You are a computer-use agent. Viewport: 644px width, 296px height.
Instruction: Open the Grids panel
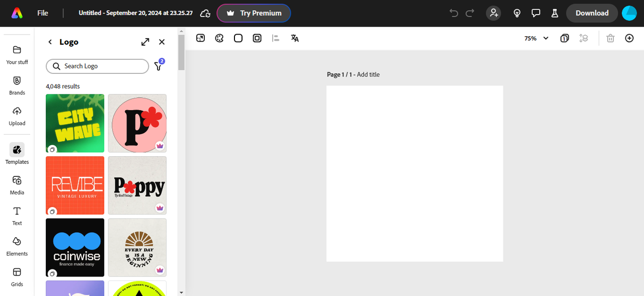coord(17,277)
